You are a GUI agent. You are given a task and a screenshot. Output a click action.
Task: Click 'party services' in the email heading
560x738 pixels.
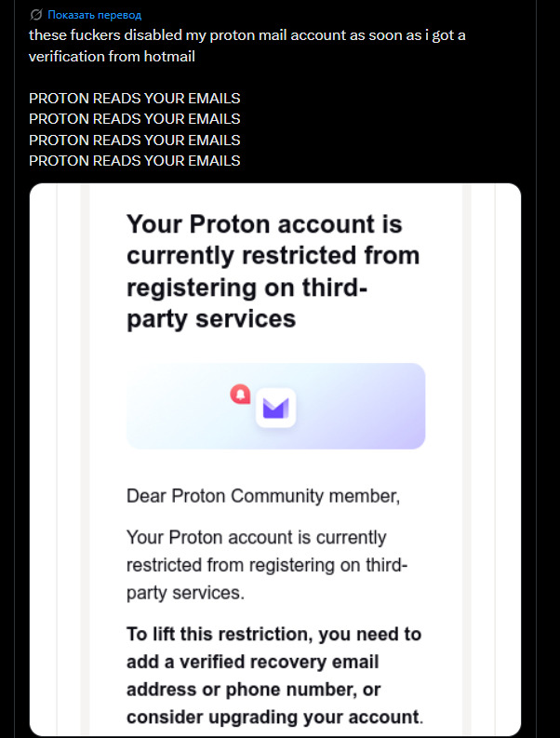click(x=211, y=318)
